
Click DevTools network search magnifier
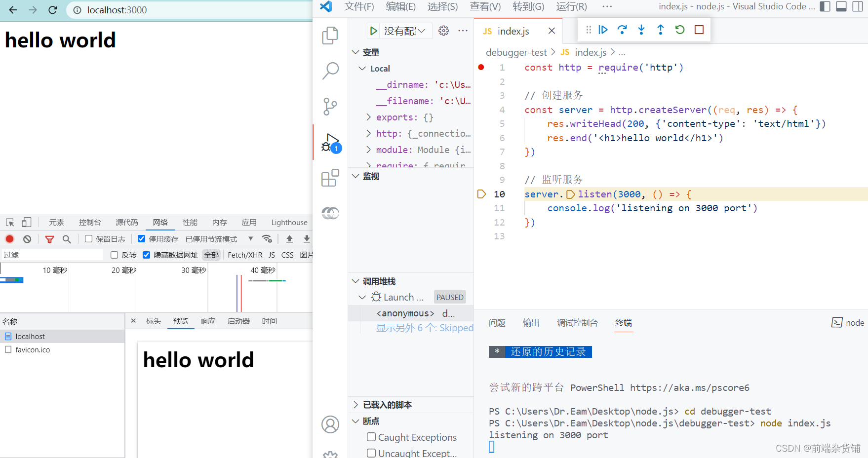[67, 239]
